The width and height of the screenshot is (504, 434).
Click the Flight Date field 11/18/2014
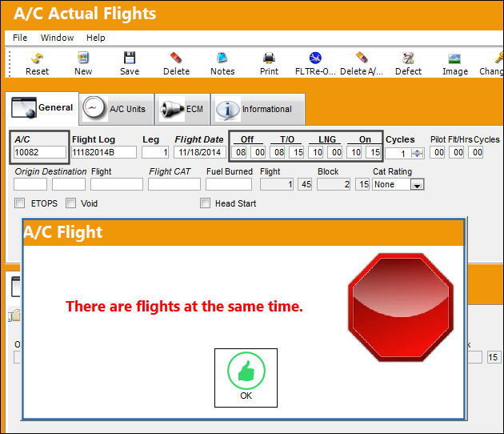tap(200, 152)
